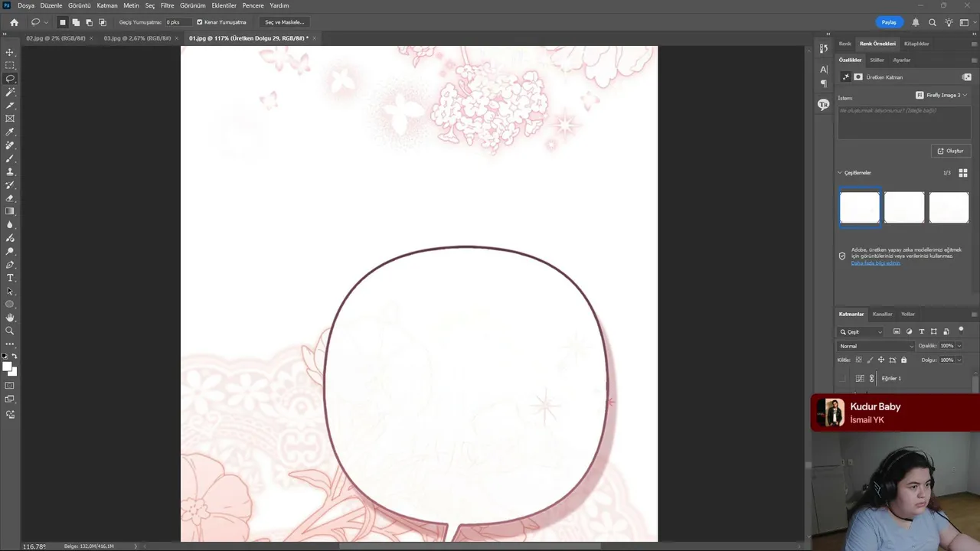Open the Properties panel options menu
Screen dimensions: 980x551
click(974, 60)
